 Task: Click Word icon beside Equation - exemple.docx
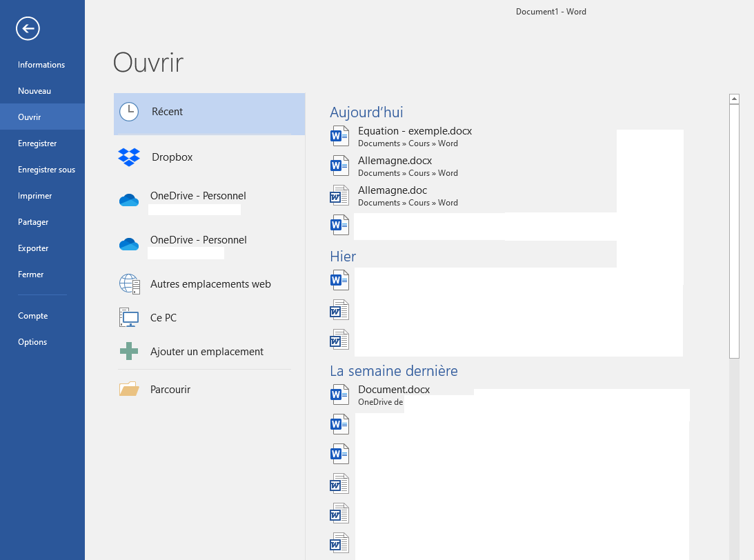pos(339,136)
